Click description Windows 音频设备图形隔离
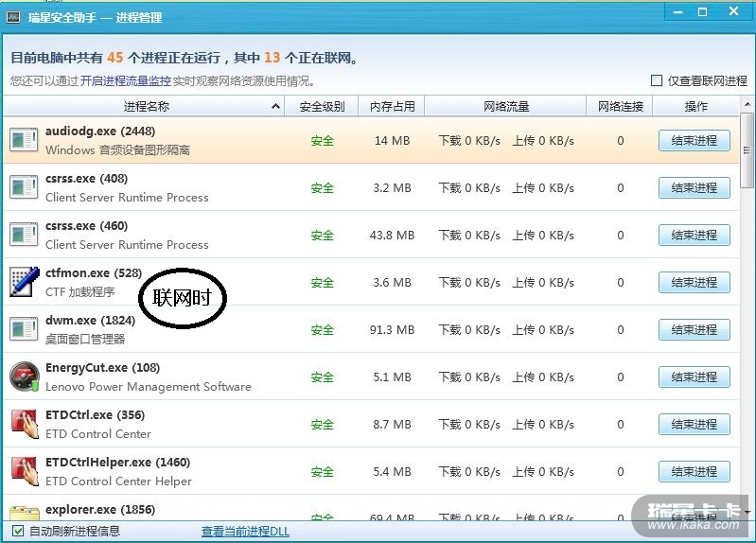Viewport: 756px width, 543px height. (x=117, y=150)
